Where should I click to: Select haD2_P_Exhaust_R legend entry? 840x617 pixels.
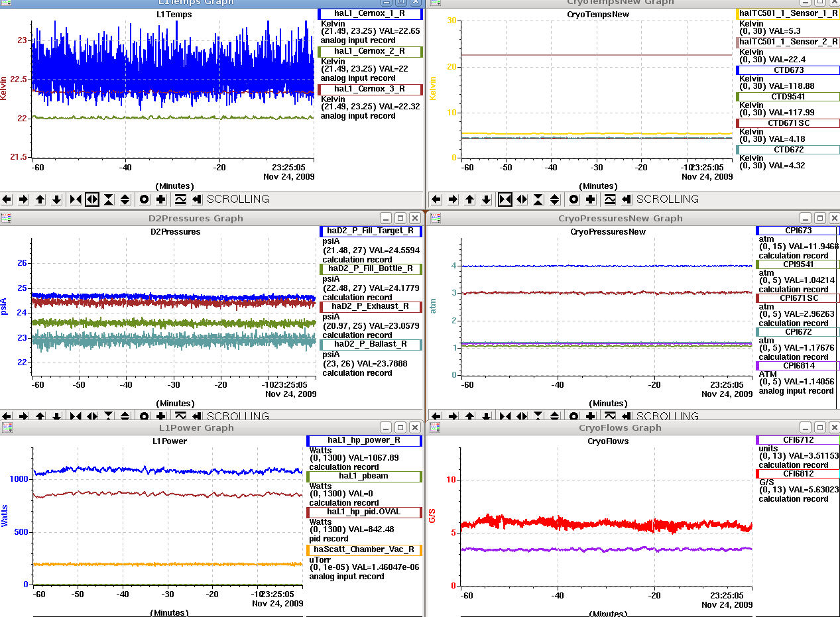pyautogui.click(x=371, y=307)
